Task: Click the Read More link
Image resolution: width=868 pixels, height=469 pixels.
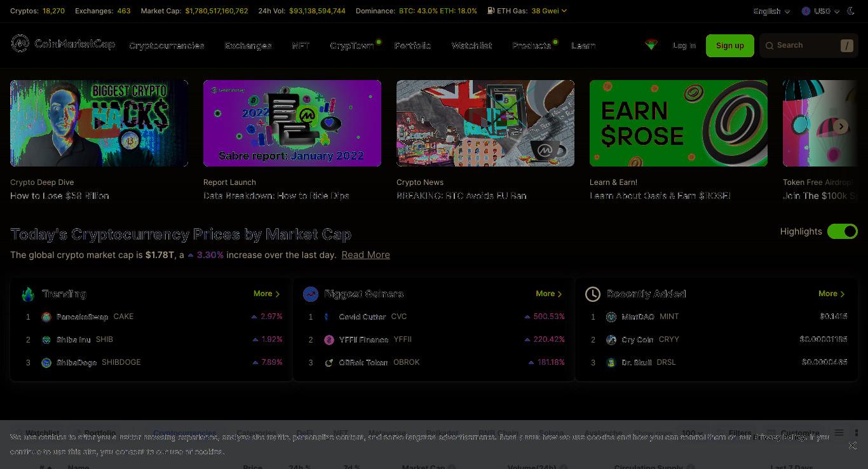Action: tap(365, 255)
